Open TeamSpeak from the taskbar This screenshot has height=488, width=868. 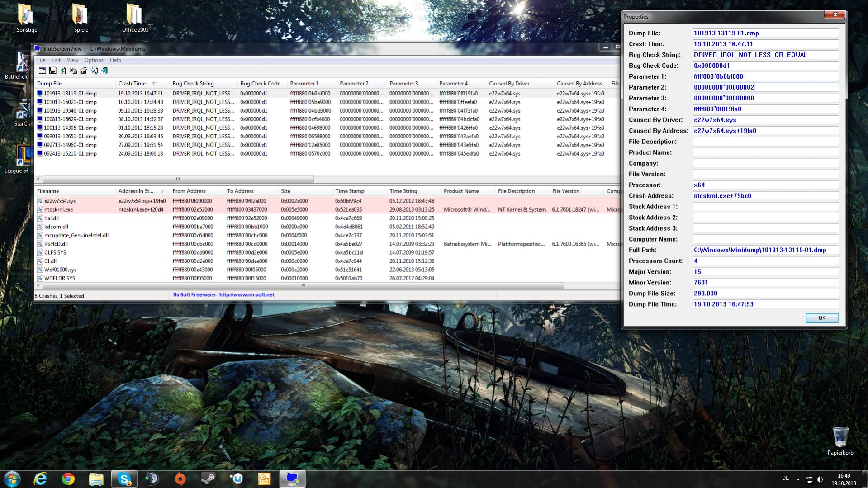point(152,479)
